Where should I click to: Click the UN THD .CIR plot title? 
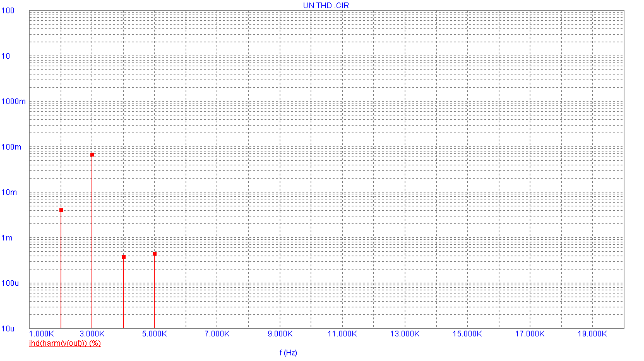point(326,5)
